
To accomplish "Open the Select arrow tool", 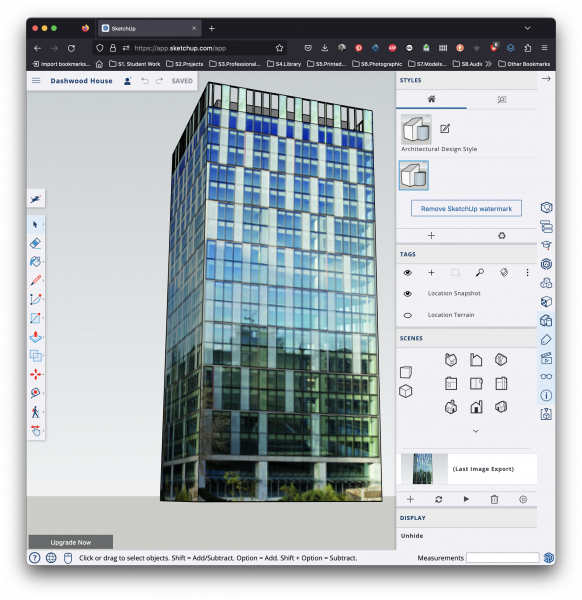I will pyautogui.click(x=35, y=225).
